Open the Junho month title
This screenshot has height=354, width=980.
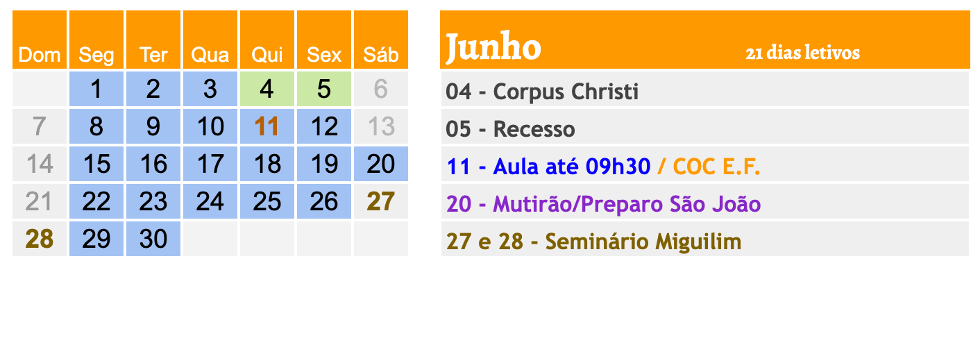[x=493, y=47]
